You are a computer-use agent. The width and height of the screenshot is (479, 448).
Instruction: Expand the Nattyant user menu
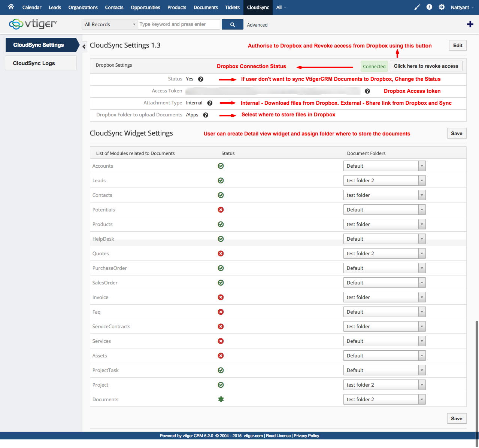pyautogui.click(x=463, y=7)
